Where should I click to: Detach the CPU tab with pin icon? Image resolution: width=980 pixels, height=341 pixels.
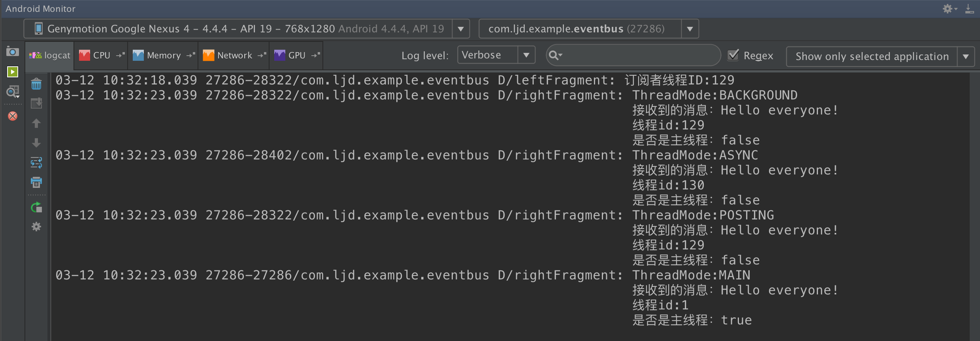(121, 55)
